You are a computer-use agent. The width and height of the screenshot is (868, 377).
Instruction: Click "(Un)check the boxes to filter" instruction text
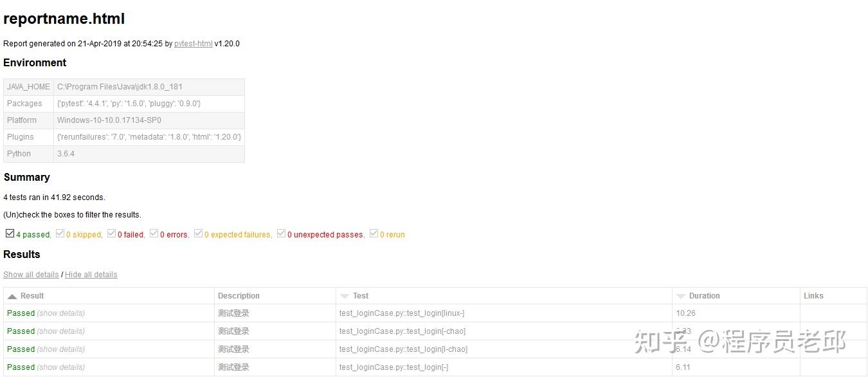(x=72, y=215)
